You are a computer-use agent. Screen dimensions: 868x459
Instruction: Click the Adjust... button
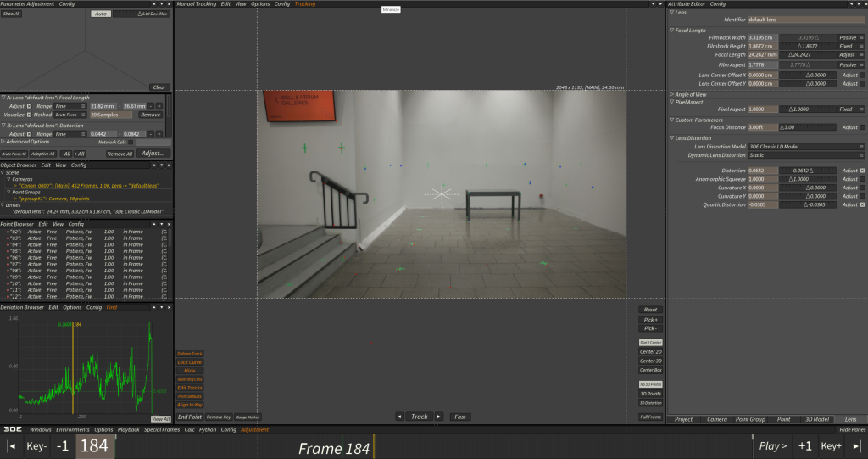click(153, 154)
